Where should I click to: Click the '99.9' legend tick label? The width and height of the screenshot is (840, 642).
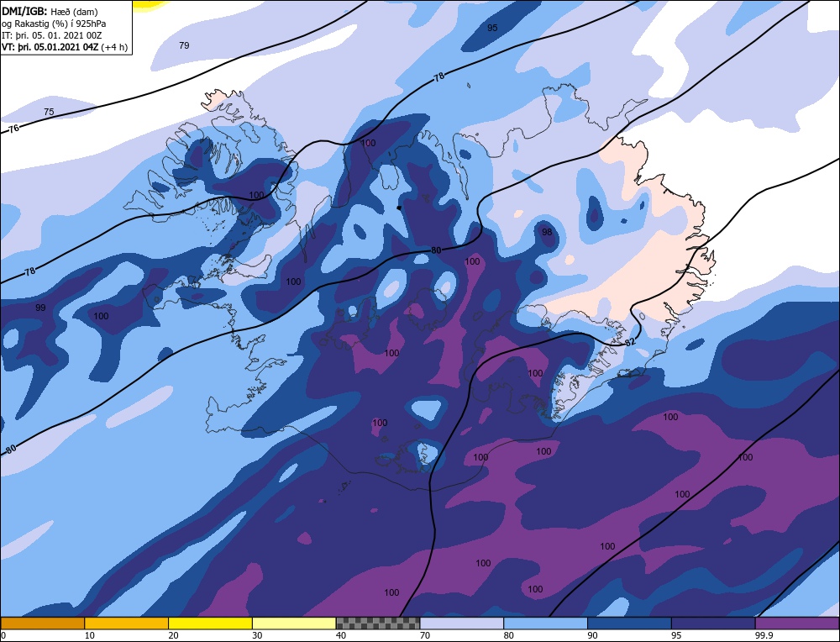[x=764, y=635]
